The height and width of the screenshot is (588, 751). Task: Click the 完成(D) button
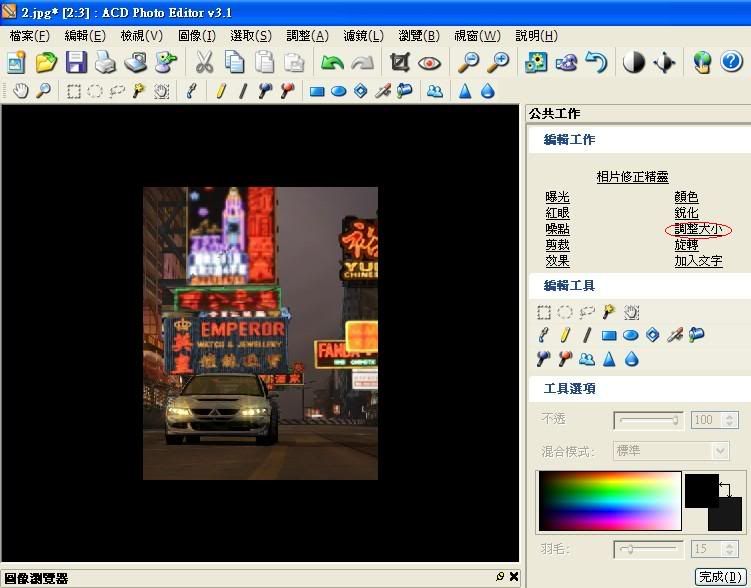[x=719, y=577]
